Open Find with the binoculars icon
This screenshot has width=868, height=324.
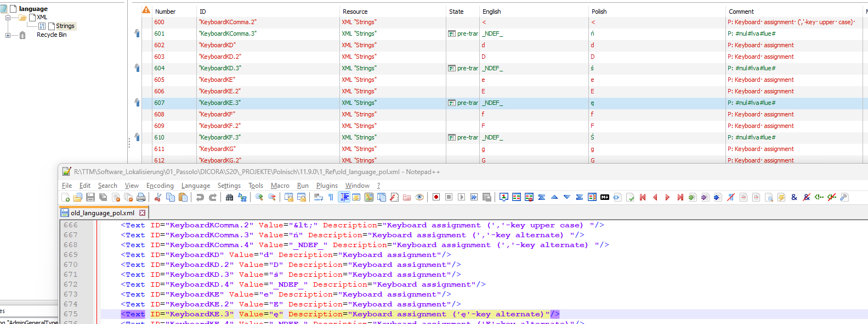(x=230, y=198)
